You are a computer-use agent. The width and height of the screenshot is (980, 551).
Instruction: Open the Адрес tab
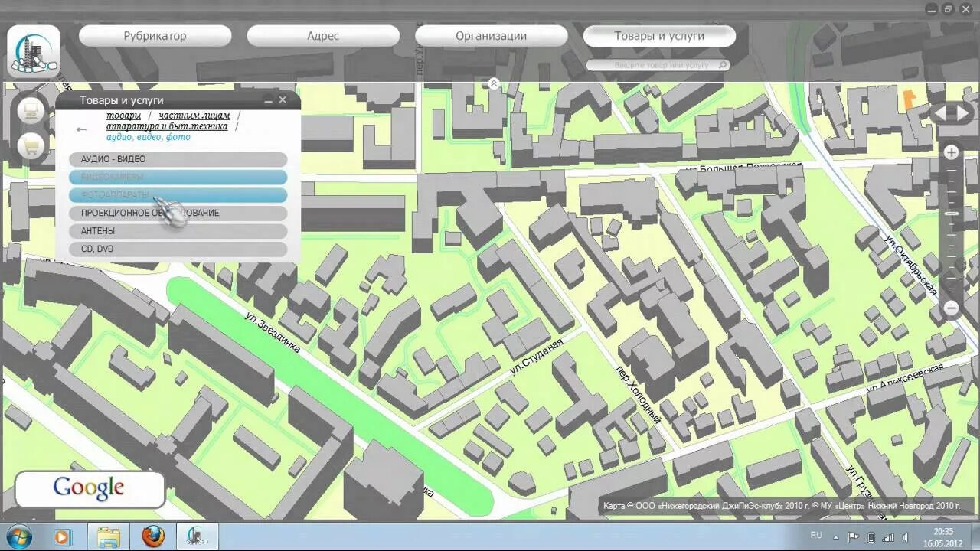[323, 36]
